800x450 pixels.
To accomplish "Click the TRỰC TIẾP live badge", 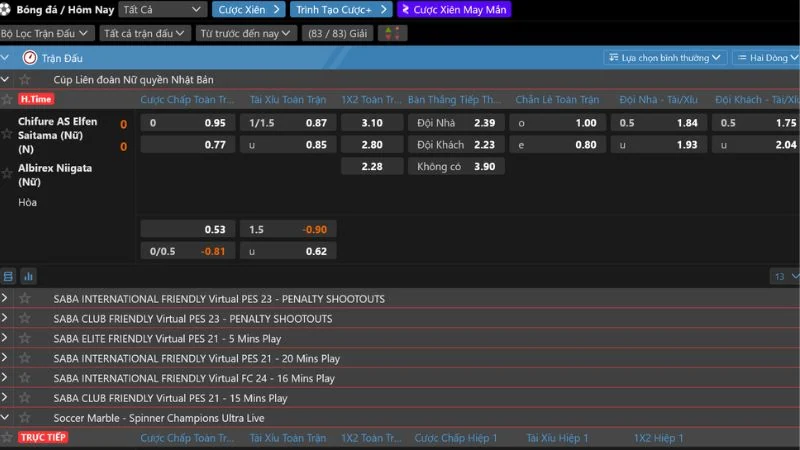I will 43,437.
